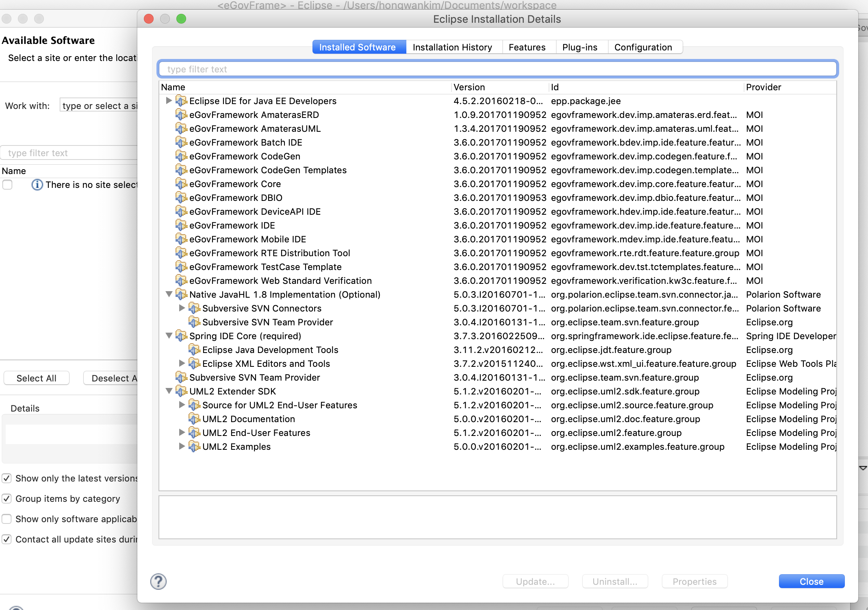Click the eGovFramework AmaterasERD feature icon
The height and width of the screenshot is (610, 868).
(x=181, y=115)
